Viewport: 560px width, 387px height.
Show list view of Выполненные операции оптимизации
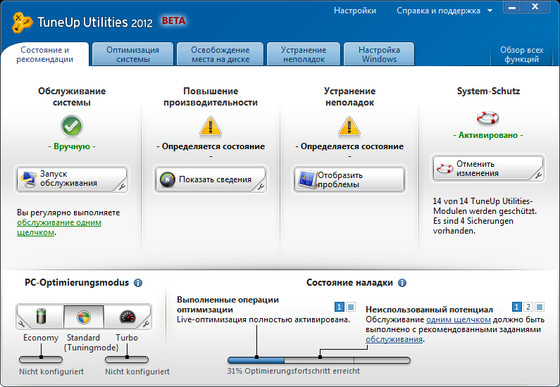(x=351, y=307)
